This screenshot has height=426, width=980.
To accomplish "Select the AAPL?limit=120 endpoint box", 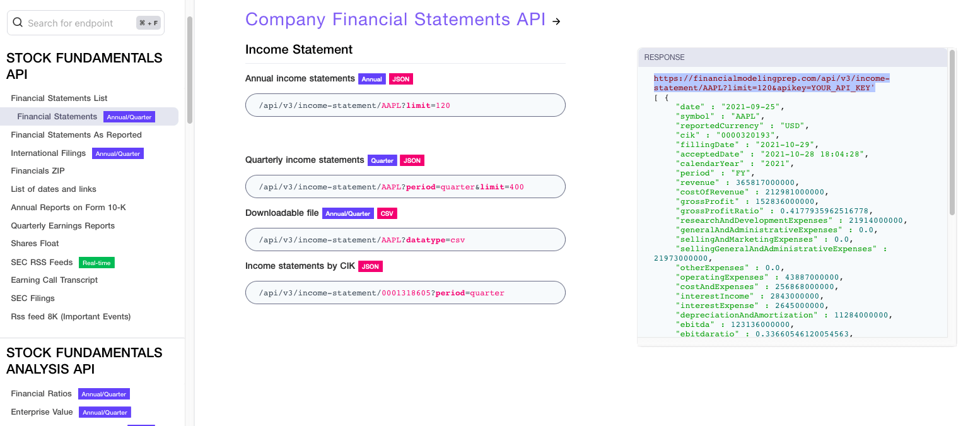I will tap(405, 105).
